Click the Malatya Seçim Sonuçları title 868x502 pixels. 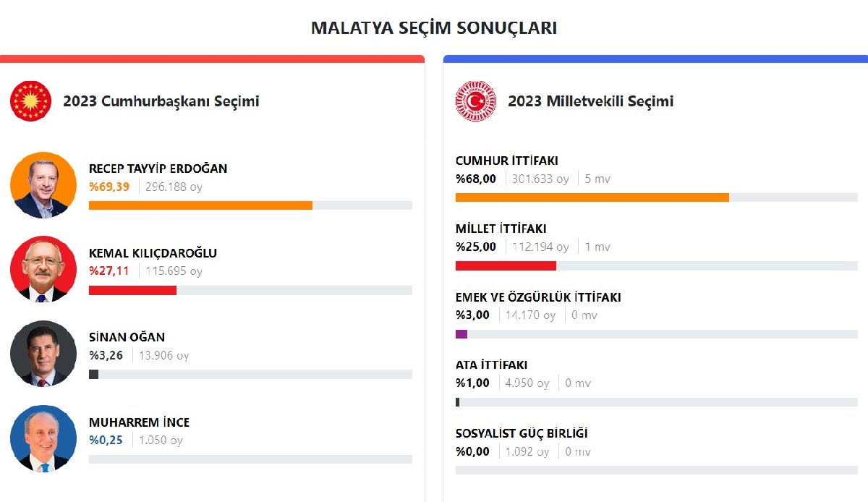point(434,28)
